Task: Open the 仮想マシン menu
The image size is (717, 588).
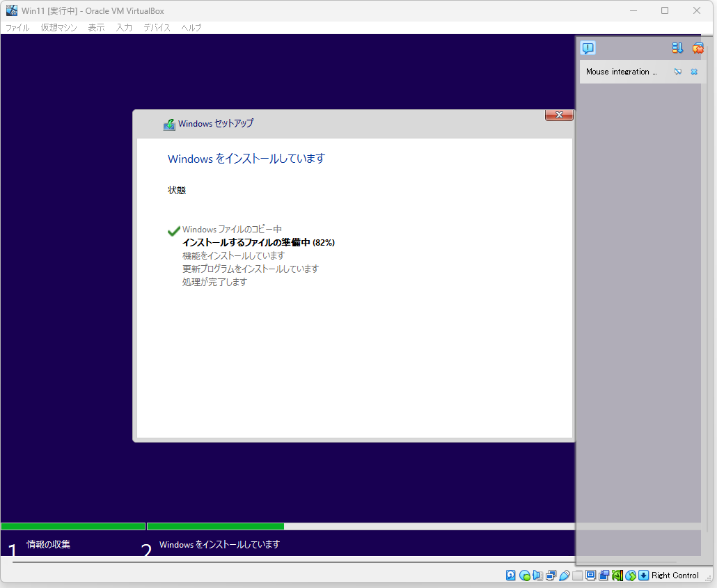Action: [x=59, y=28]
